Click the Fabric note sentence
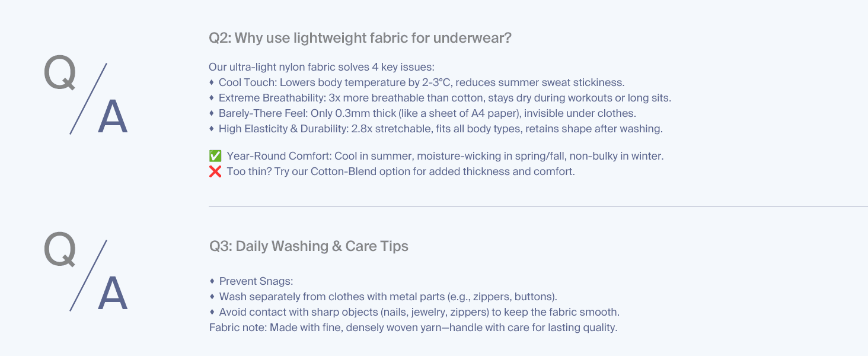Viewport: 868px width, 356px height. 413,328
